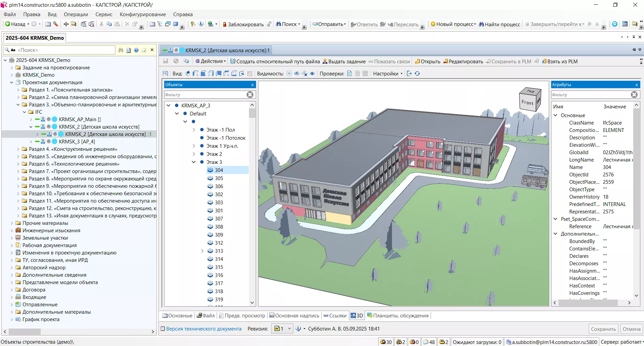Viewport: 644px width, 346px height.
Task: Toggle the show-all eye visibility icon
Action: (x=312, y=74)
